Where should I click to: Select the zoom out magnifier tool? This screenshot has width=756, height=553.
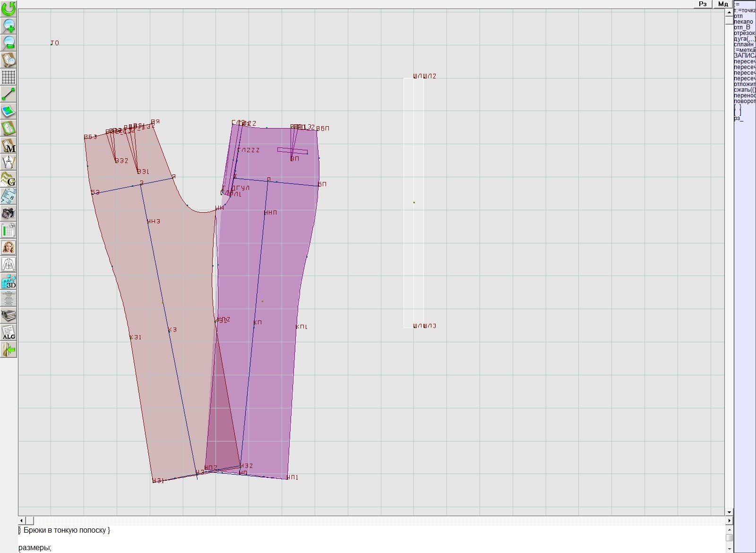coord(9,43)
